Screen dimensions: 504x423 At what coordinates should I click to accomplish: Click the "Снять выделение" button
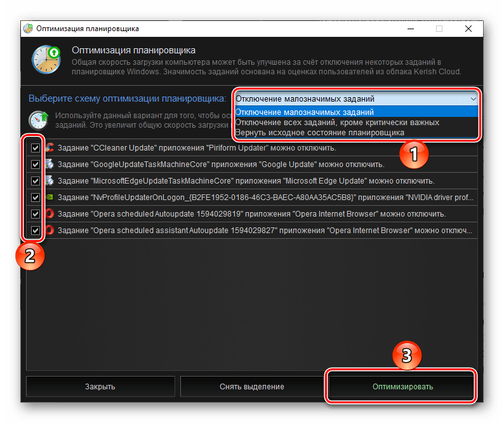(x=252, y=386)
